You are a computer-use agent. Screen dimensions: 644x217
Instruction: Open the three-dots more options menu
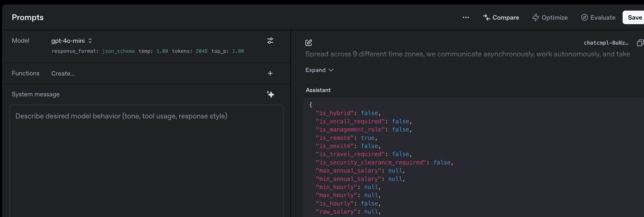pos(466,18)
